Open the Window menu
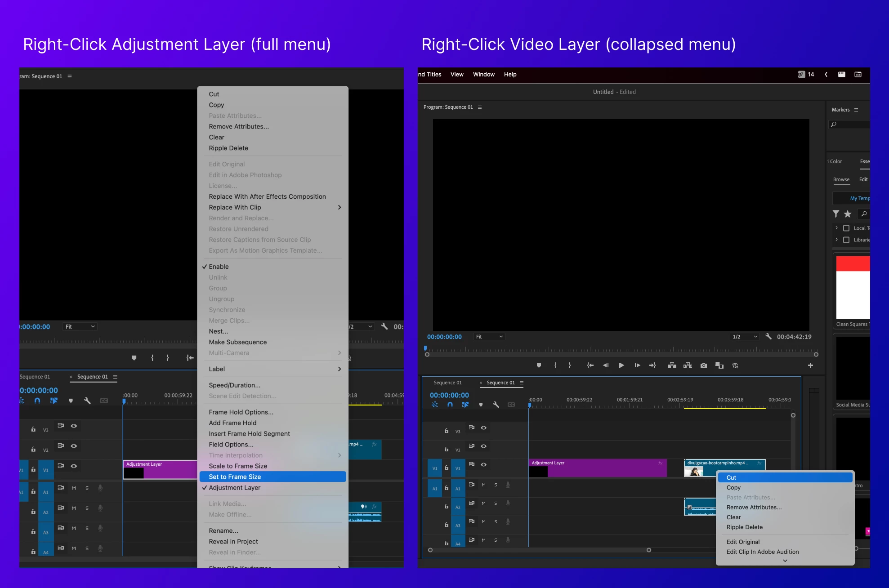889x588 pixels. [483, 75]
